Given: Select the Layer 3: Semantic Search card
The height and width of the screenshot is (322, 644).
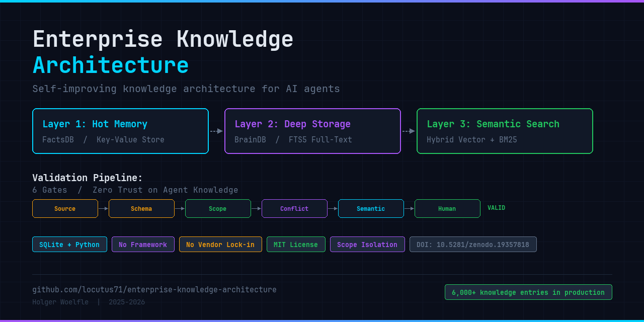Looking at the screenshot, I should [x=505, y=131].
